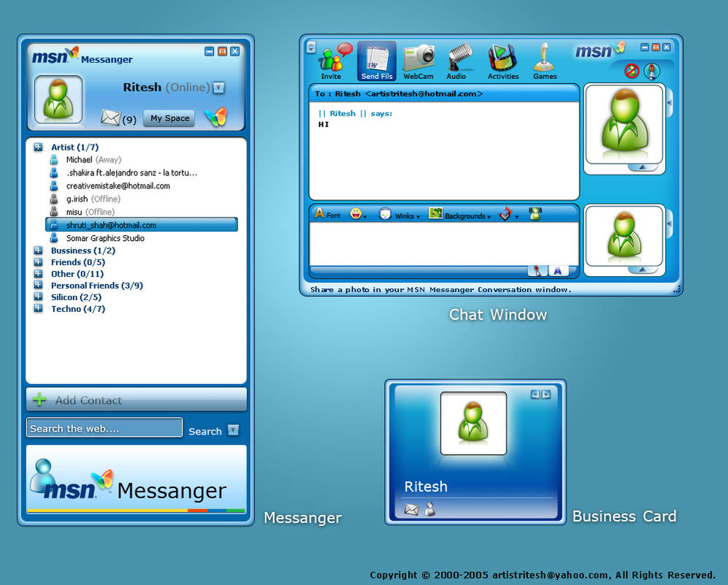Open the Online status dropdown next to Ritesh
This screenshot has width=728, height=585.
coord(219,87)
